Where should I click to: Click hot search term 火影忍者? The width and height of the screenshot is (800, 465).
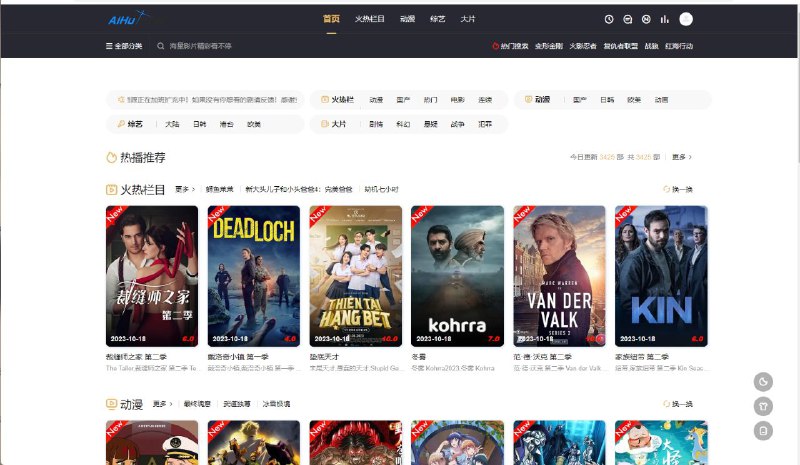pyautogui.click(x=583, y=46)
